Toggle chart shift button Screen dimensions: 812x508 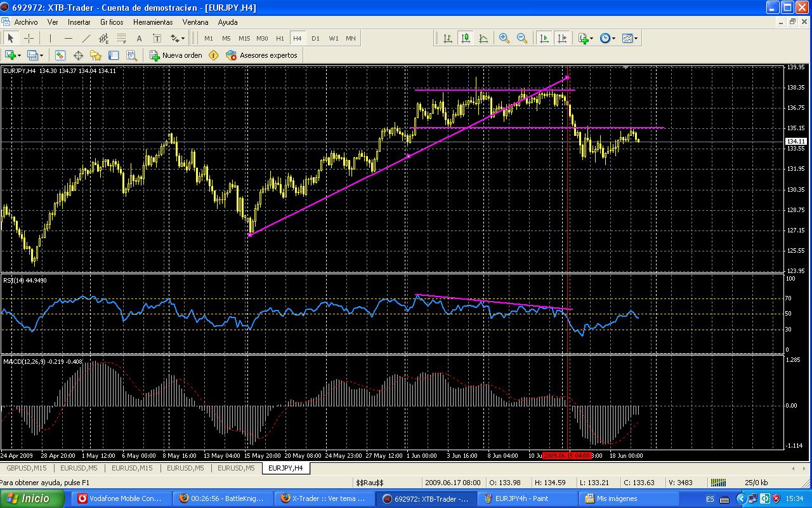tap(561, 38)
